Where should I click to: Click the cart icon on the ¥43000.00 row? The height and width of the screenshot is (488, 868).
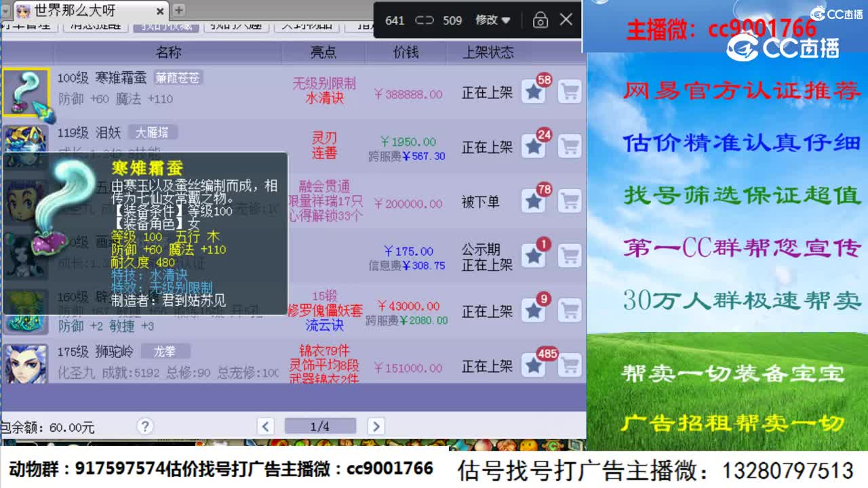(570, 311)
